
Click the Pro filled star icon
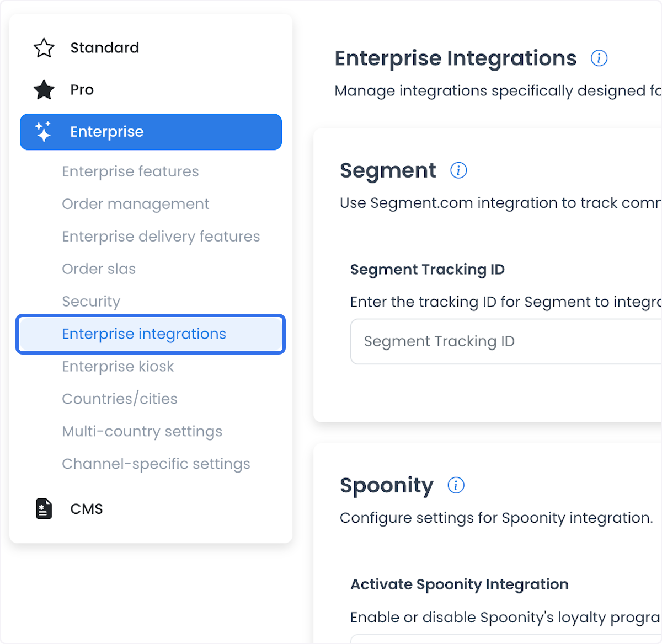tap(44, 90)
